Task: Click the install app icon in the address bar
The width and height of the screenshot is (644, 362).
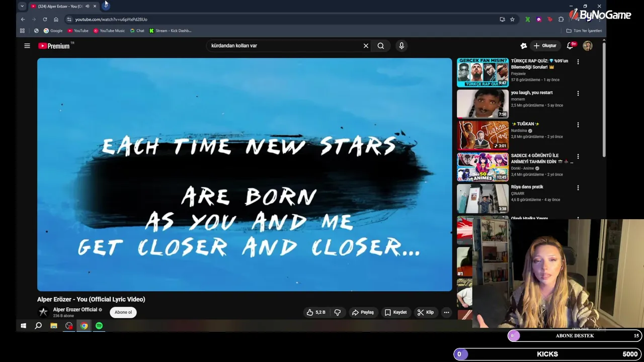Action: coord(502,19)
